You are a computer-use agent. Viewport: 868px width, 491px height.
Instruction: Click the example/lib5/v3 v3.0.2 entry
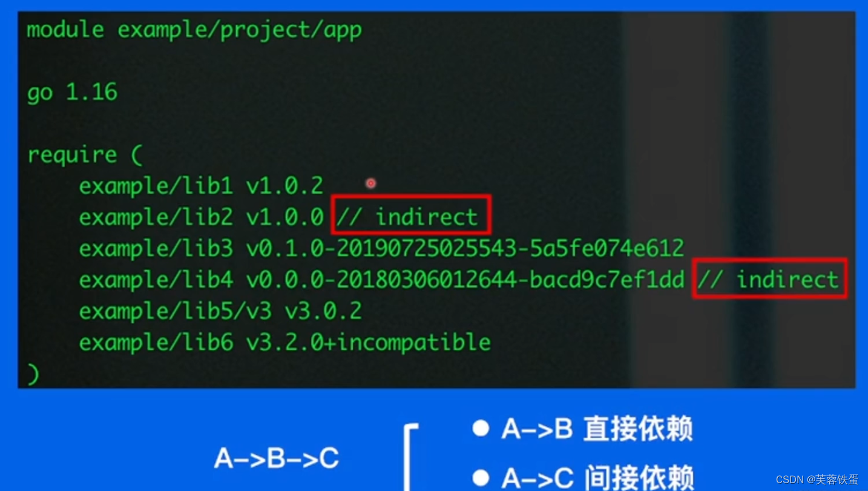(x=220, y=311)
